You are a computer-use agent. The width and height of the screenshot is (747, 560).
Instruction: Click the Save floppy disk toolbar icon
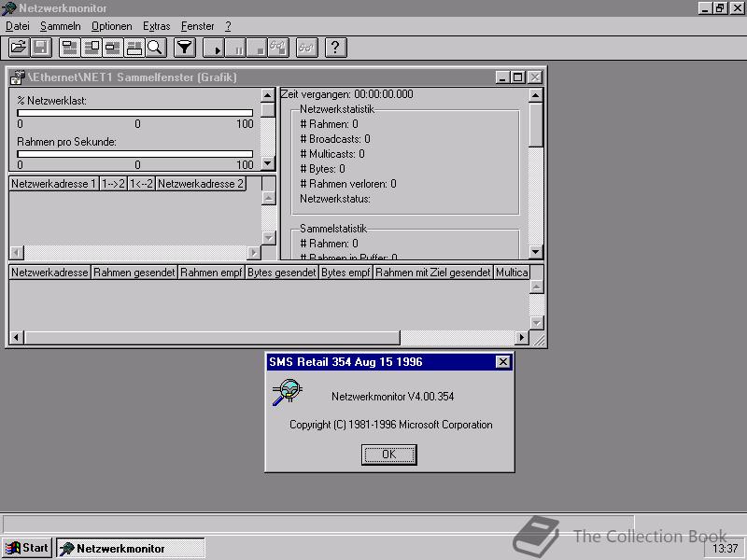click(x=41, y=48)
